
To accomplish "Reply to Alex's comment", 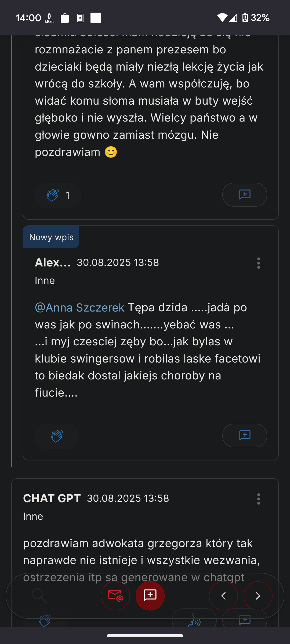I will [x=244, y=435].
